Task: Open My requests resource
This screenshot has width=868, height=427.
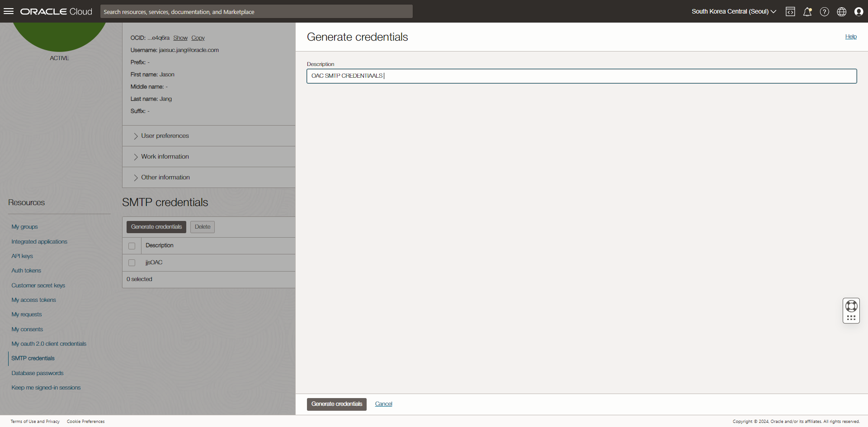Action: click(27, 314)
